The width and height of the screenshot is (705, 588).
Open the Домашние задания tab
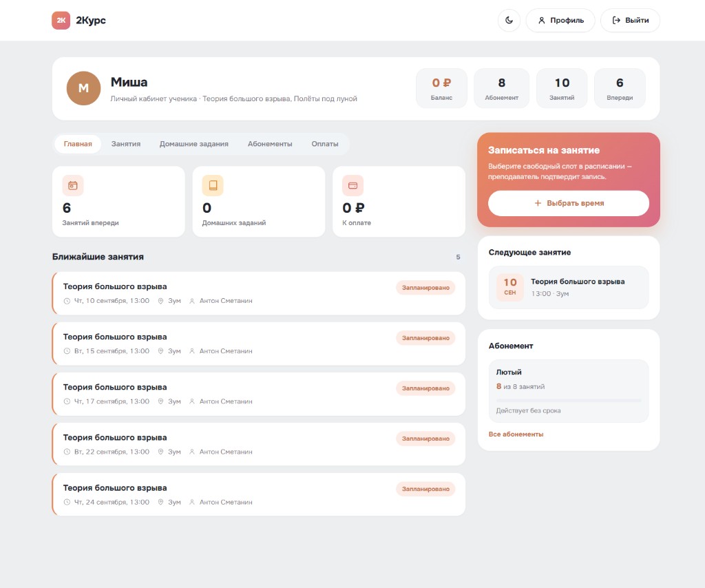point(193,144)
